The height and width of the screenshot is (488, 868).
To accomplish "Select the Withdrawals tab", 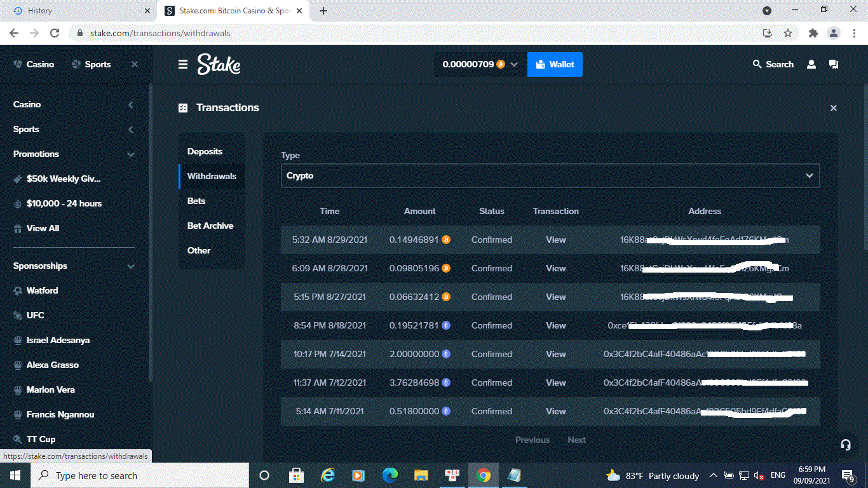I will click(212, 176).
